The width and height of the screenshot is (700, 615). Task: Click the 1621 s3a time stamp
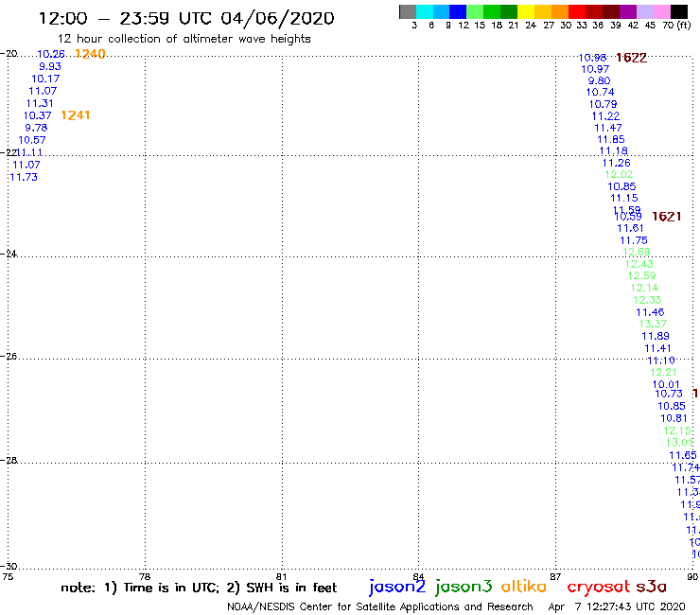click(667, 217)
